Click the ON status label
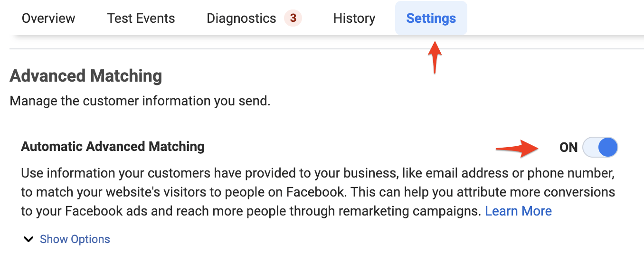The width and height of the screenshot is (644, 263). tap(568, 148)
